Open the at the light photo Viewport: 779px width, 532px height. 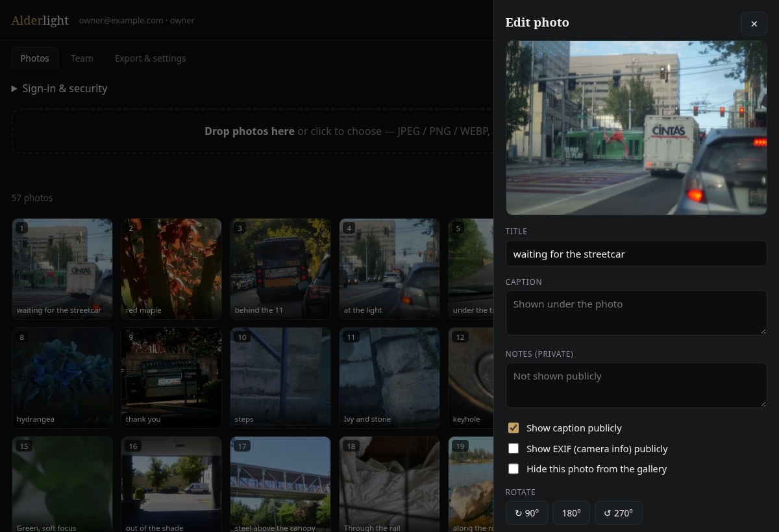pos(389,269)
